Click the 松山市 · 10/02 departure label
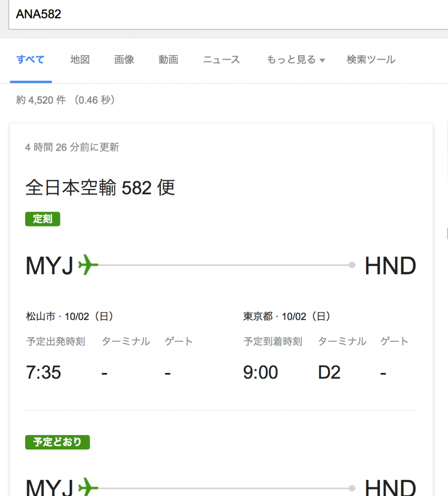 pos(70,317)
